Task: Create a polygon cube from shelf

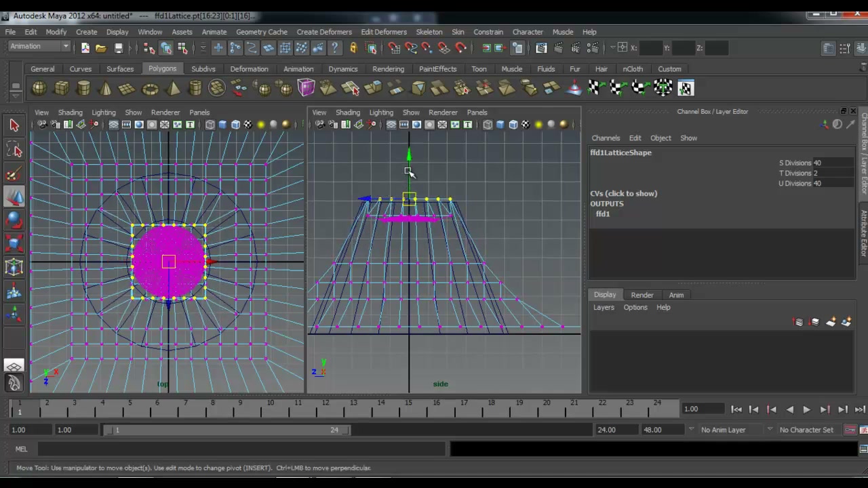Action: pyautogui.click(x=61, y=88)
